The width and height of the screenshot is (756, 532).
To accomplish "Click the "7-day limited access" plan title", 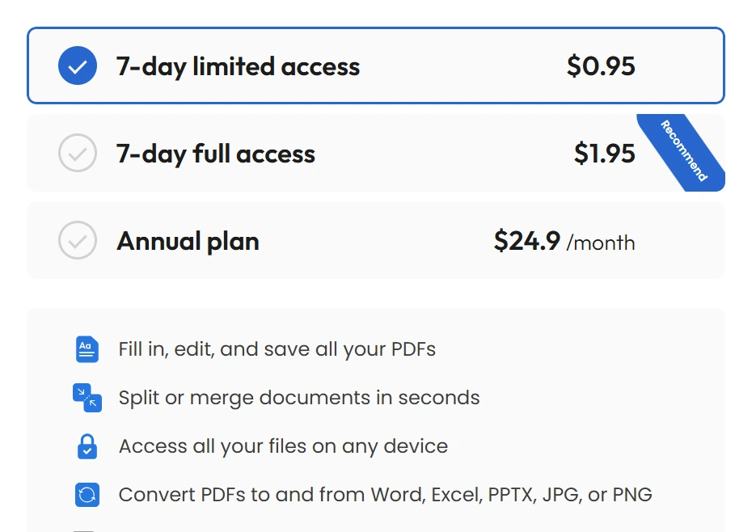I will [238, 66].
